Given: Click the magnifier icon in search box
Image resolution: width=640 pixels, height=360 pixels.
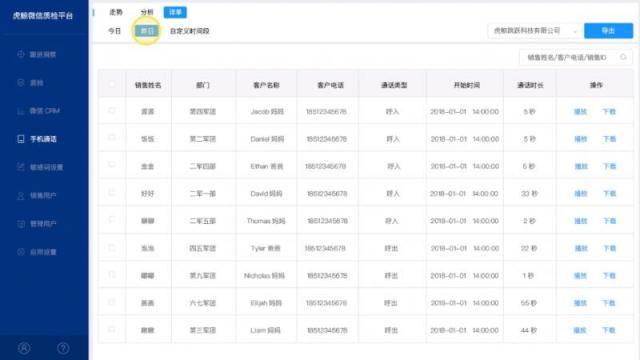Looking at the screenshot, I should [623, 57].
